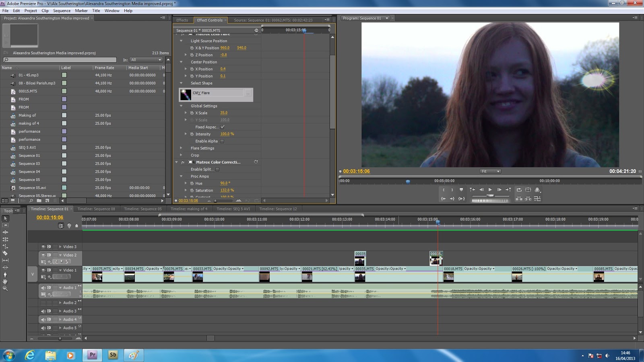Select the Zoom tool
Image resolution: width=644 pixels, height=362 pixels.
click(5, 288)
